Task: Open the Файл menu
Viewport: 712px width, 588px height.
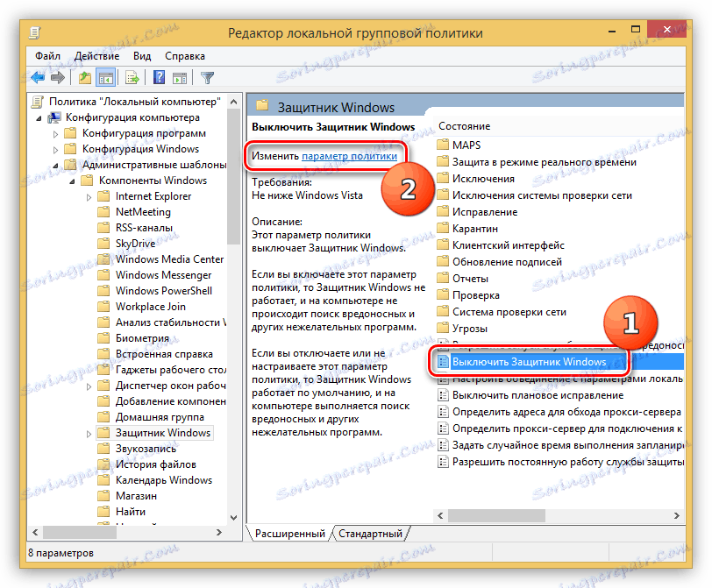Action: 47,56
